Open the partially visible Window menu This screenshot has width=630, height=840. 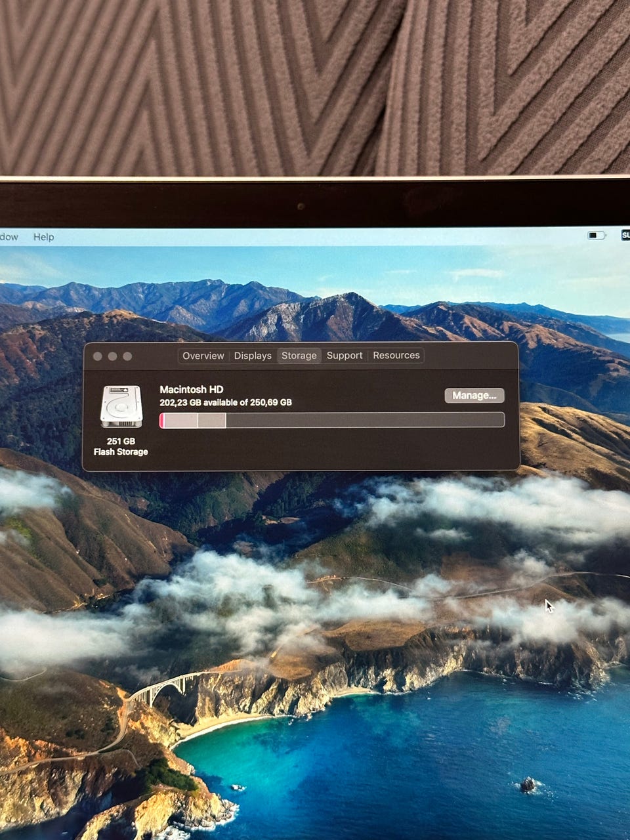9,237
